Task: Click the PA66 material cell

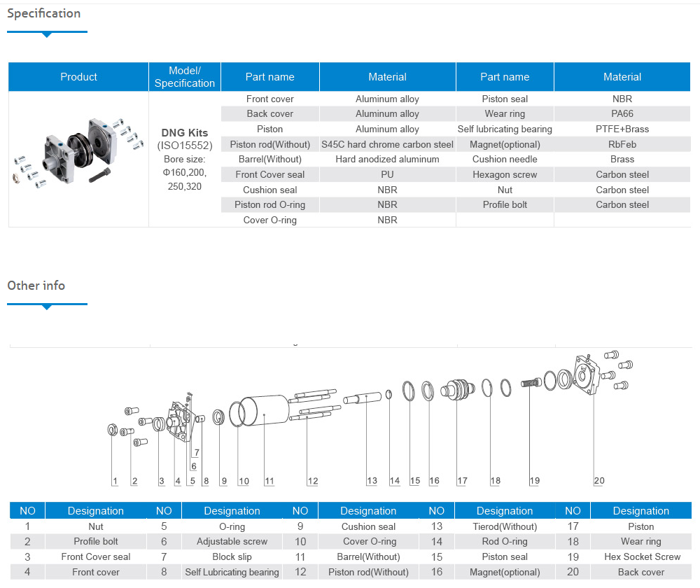Action: click(x=622, y=114)
